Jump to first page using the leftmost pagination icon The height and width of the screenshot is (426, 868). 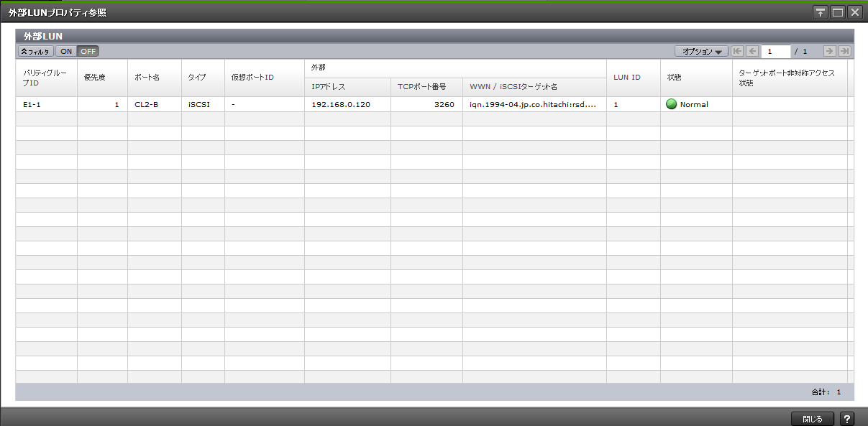point(736,51)
